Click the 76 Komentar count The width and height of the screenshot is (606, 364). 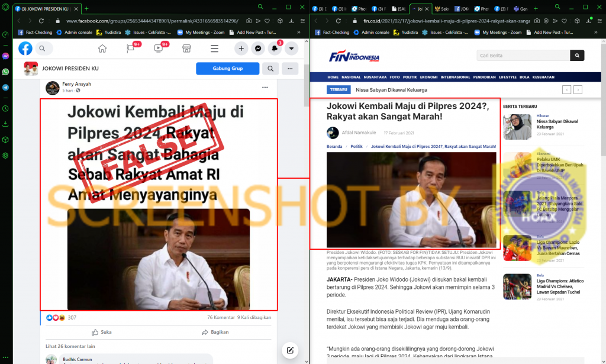tap(221, 318)
